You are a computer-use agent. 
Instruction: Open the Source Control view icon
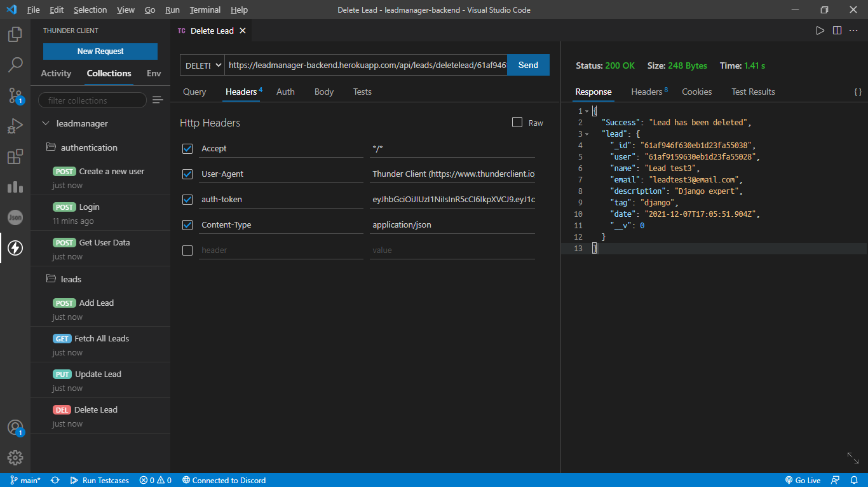tap(15, 95)
